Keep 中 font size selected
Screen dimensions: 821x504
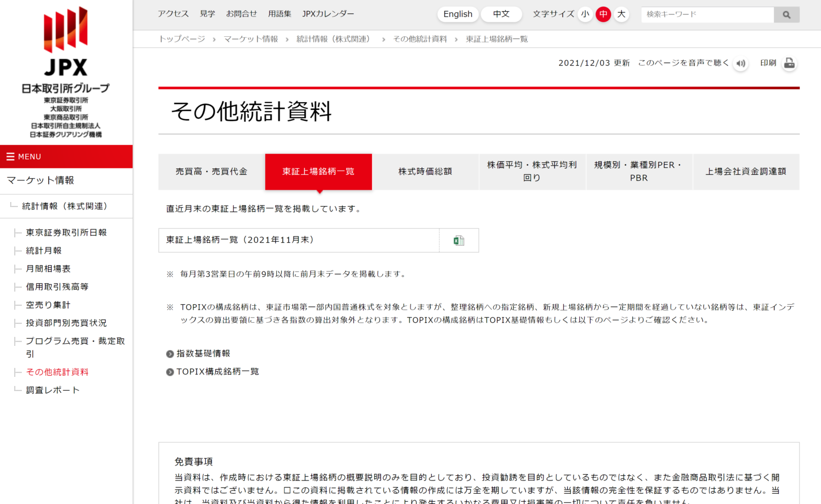603,14
